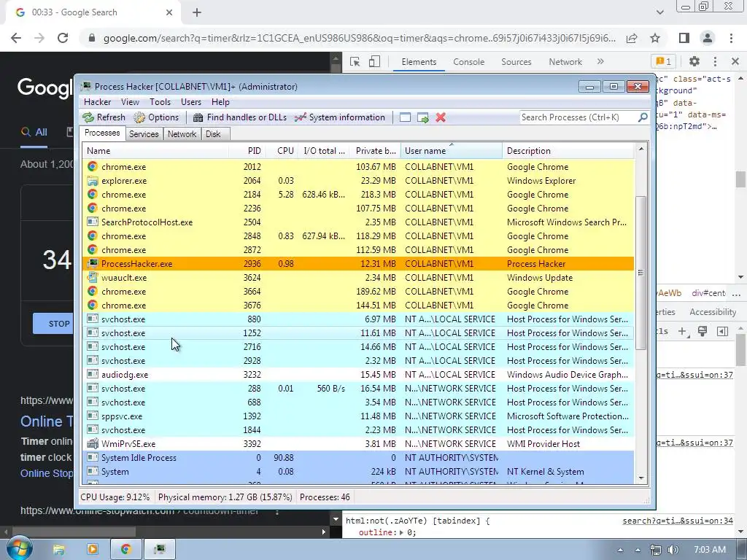The width and height of the screenshot is (747, 560).
Task: Click the volume icon in system tray
Action: click(673, 550)
